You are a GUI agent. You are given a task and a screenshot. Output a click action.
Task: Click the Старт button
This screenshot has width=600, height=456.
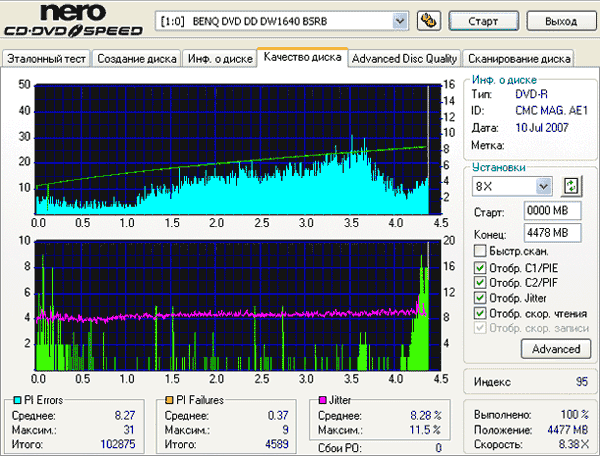pyautogui.click(x=483, y=21)
